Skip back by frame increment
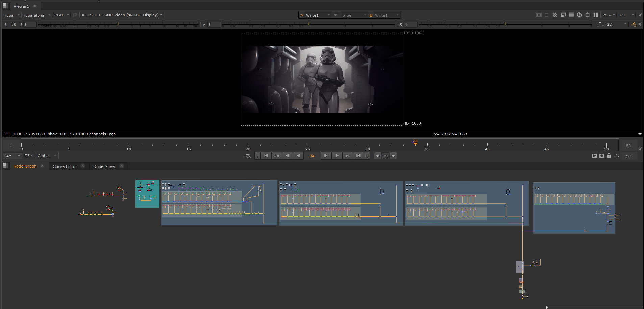The image size is (644, 309). tap(378, 156)
